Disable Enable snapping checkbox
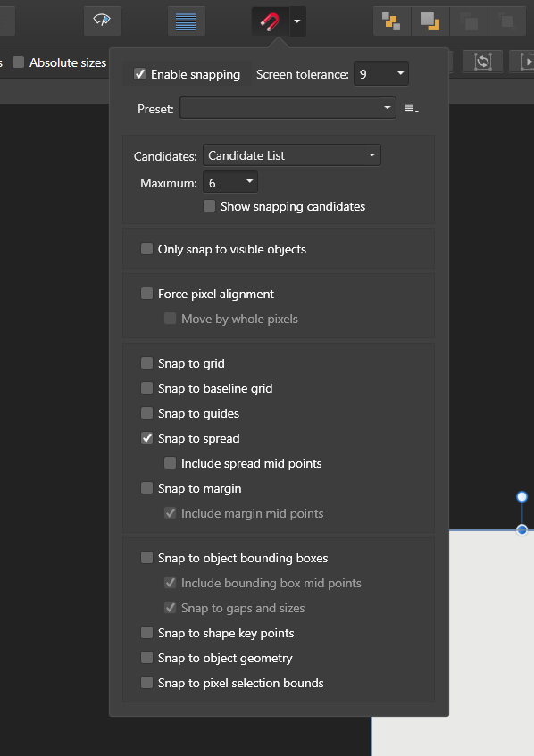Viewport: 534px width, 756px height. pyautogui.click(x=140, y=74)
